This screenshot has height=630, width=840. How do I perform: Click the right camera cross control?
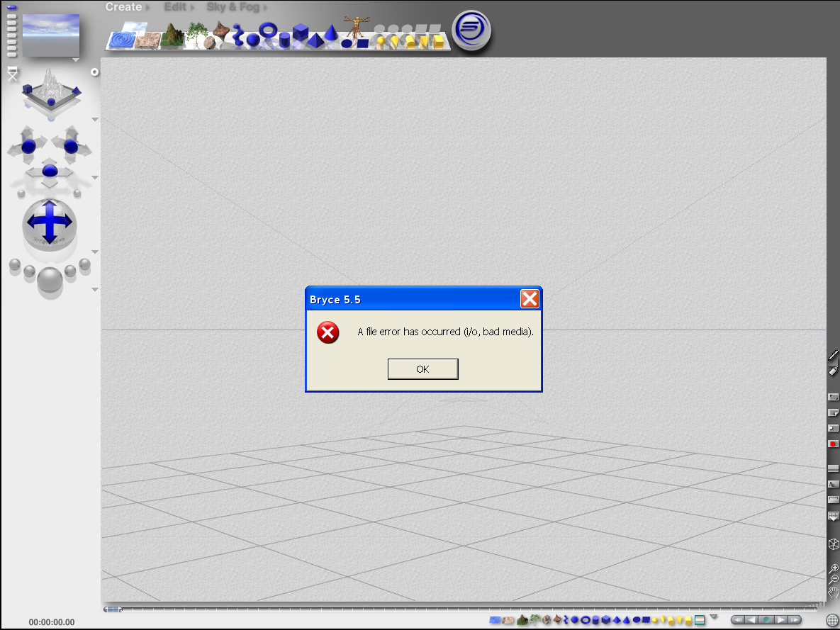coord(72,145)
